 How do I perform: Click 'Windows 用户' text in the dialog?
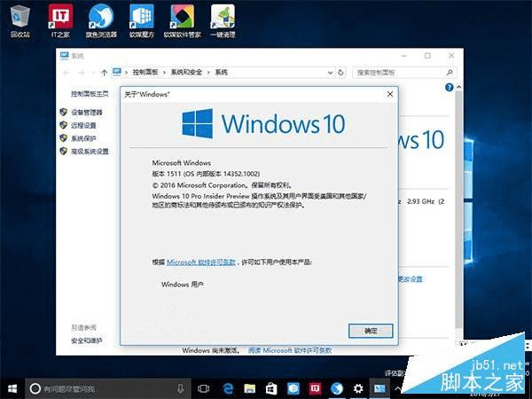pos(182,284)
